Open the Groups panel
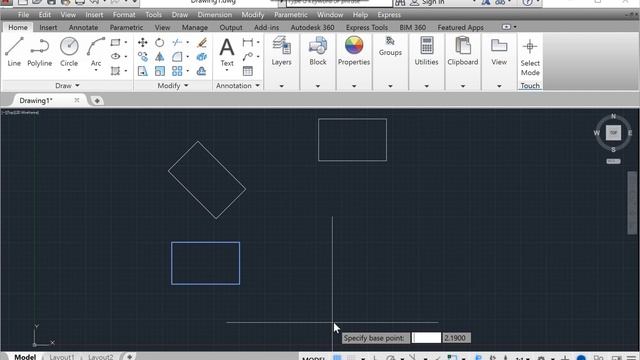This screenshot has height=360, width=640. 390,46
